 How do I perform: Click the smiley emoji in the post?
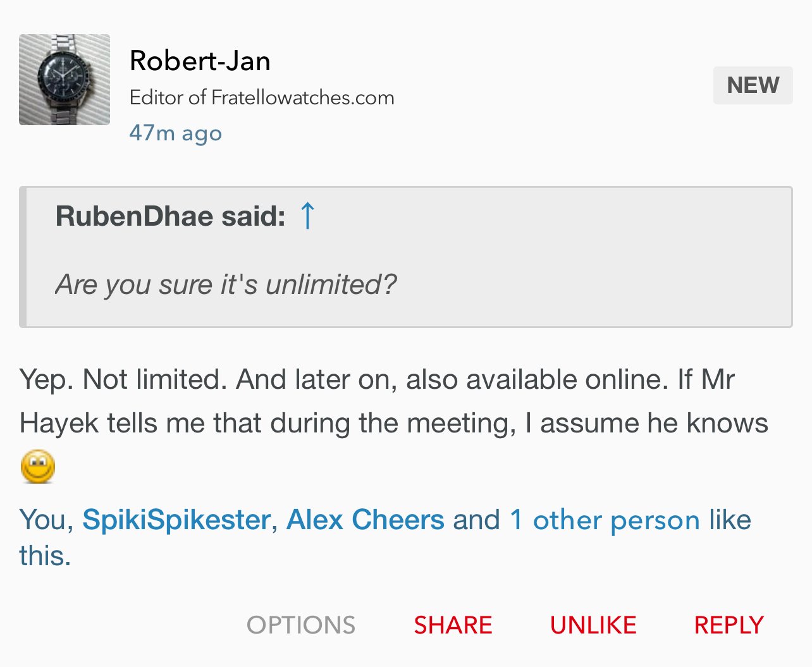point(38,467)
